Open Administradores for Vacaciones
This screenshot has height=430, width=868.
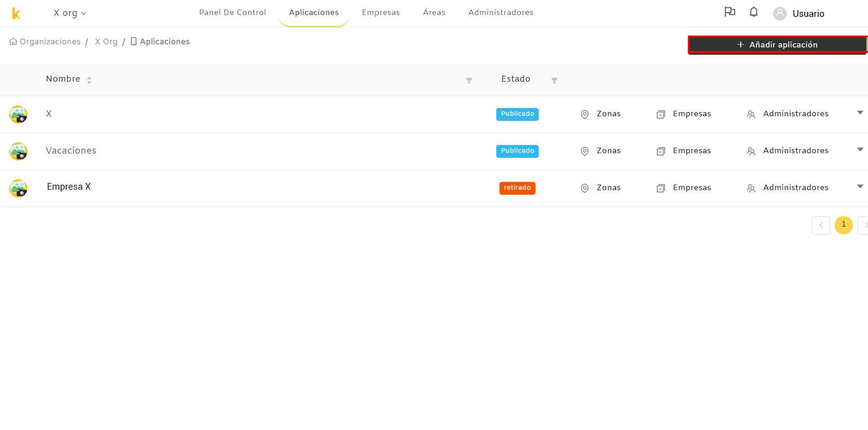pyautogui.click(x=796, y=150)
